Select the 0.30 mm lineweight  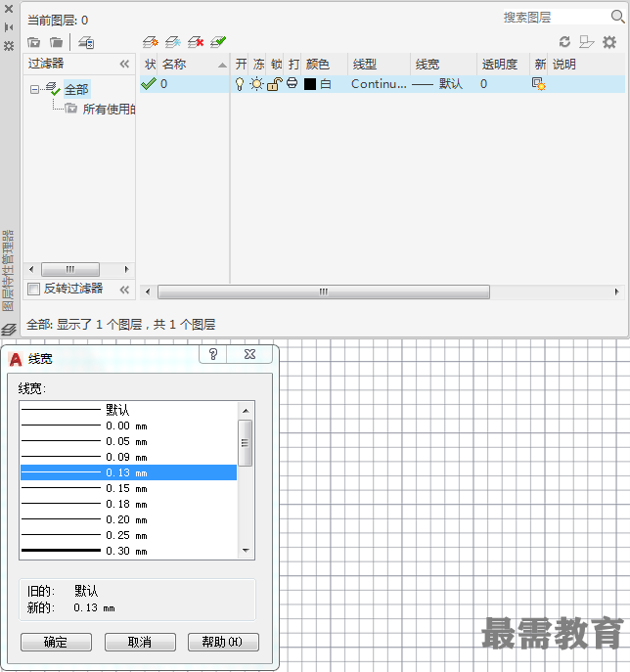128,551
